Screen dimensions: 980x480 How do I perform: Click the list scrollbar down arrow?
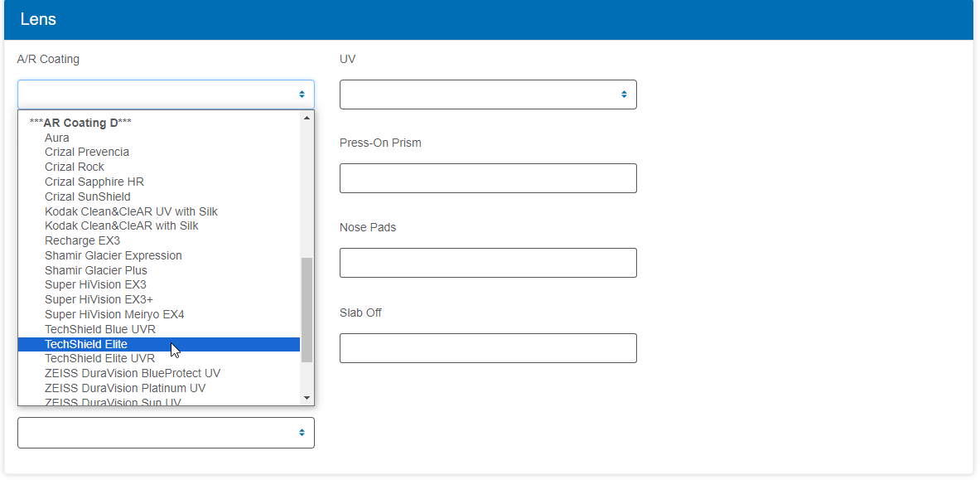307,398
